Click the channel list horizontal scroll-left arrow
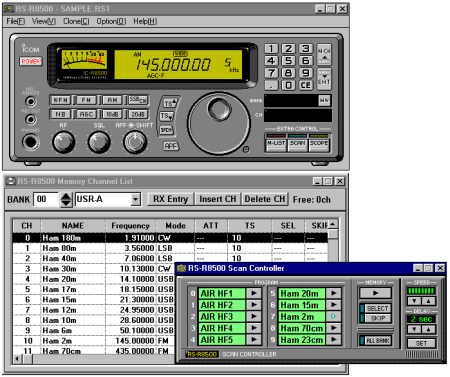450x377 pixels. [x=17, y=359]
